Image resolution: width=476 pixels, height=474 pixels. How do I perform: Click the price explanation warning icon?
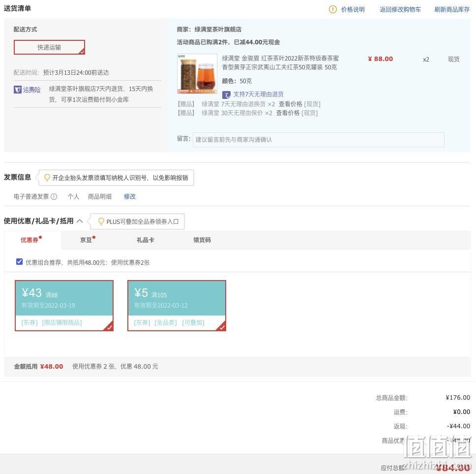pyautogui.click(x=333, y=9)
